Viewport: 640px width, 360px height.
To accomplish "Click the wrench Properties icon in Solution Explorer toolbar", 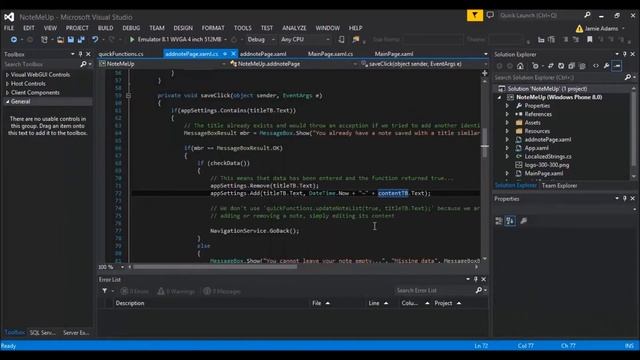I will point(607,66).
